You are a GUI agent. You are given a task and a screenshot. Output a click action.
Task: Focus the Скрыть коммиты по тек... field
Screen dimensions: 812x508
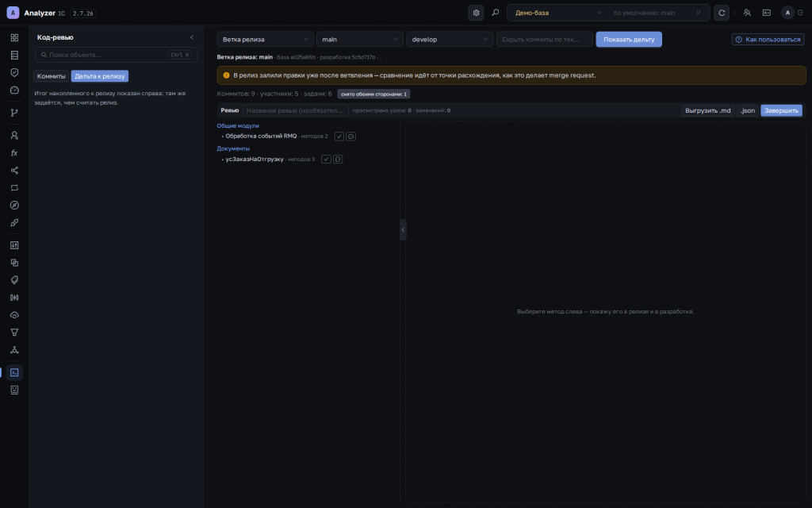pos(545,40)
